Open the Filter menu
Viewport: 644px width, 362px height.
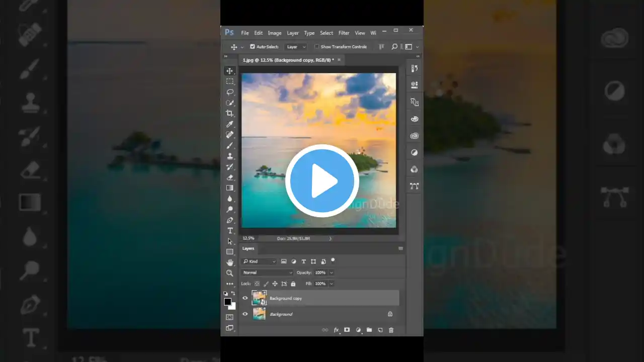click(344, 33)
